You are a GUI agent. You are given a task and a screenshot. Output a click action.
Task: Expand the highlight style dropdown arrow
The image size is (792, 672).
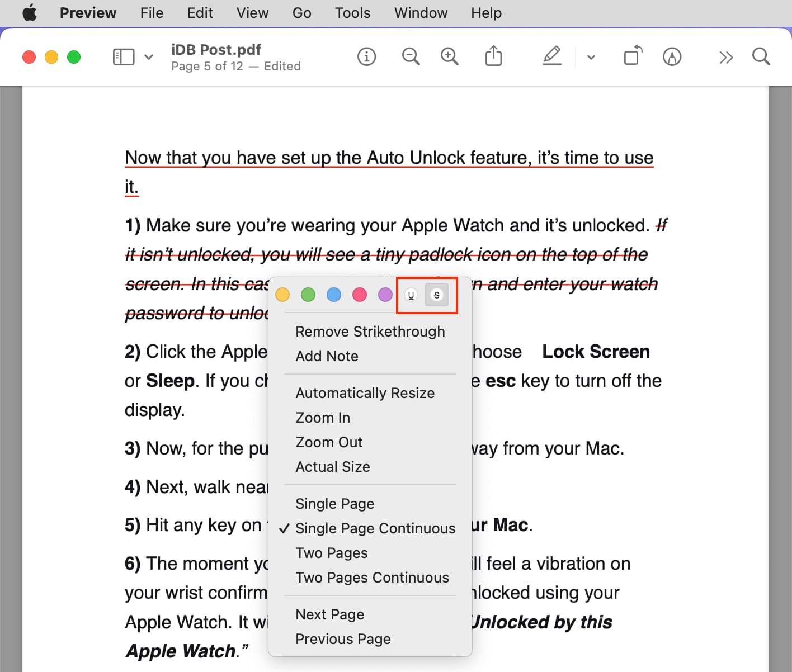pyautogui.click(x=591, y=57)
